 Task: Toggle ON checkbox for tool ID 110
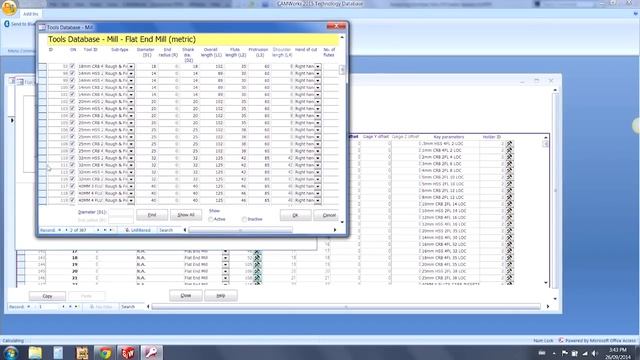pyautogui.click(x=72, y=158)
